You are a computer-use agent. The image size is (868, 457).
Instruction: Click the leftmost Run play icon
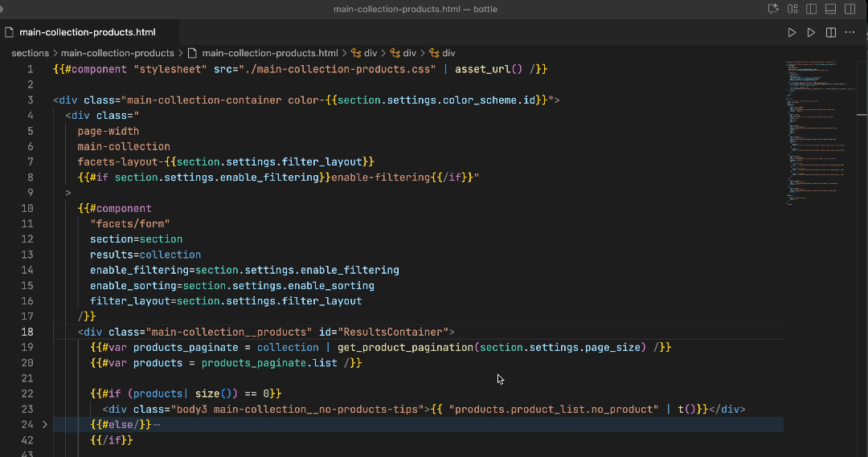(x=792, y=33)
